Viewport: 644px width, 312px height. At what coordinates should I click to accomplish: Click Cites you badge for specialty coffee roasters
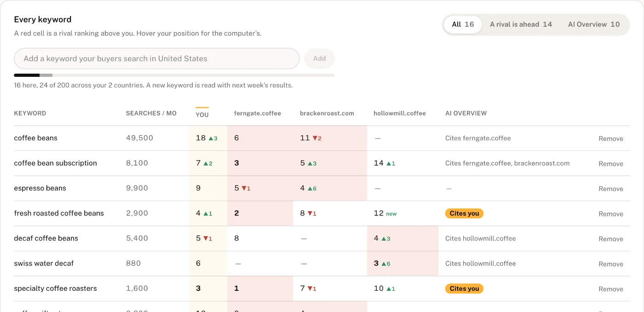pos(464,289)
